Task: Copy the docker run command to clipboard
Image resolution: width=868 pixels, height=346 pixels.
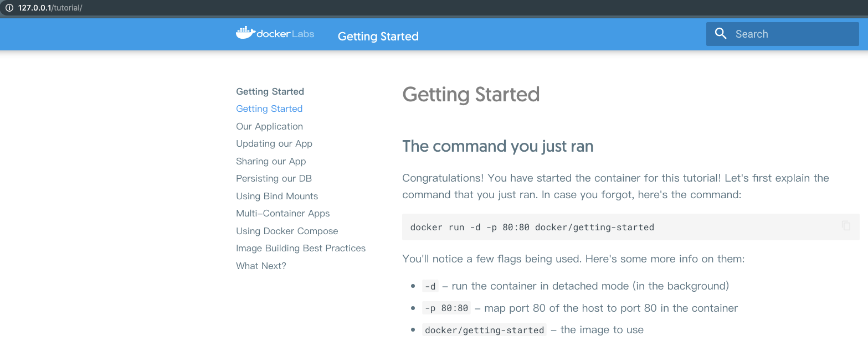Action: click(846, 226)
